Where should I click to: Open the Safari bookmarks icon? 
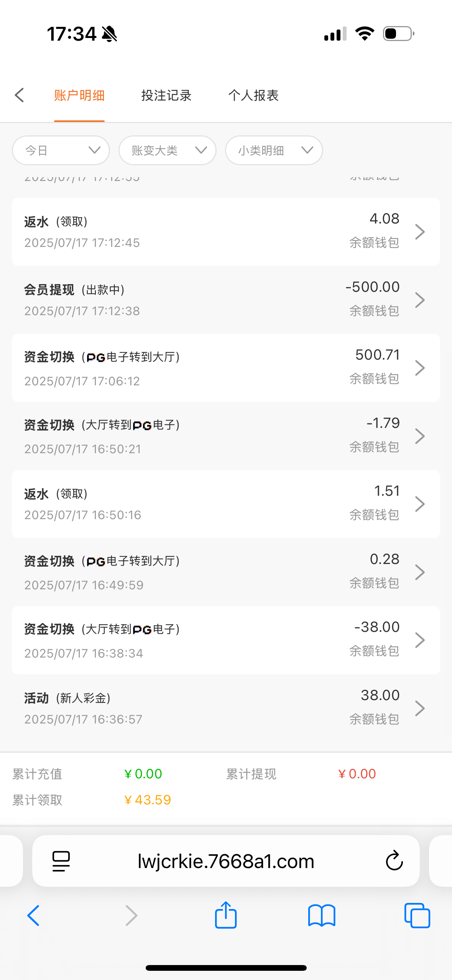click(322, 916)
